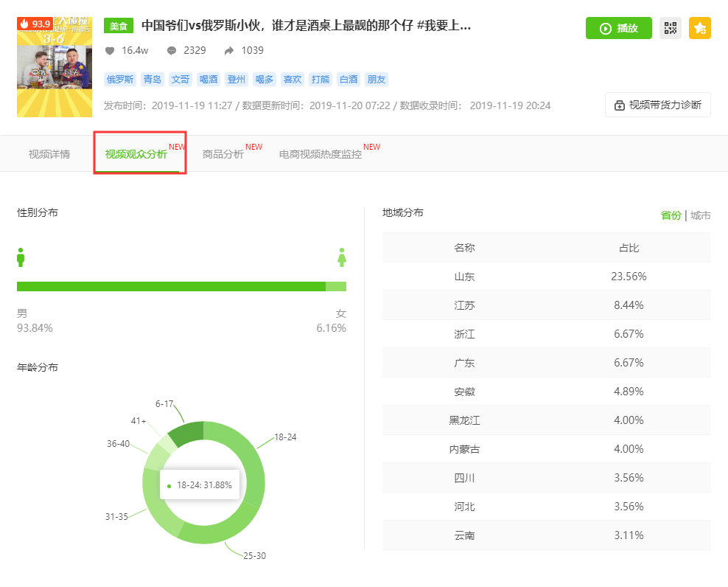Click the 俄罗斯 tag
Image resolution: width=728 pixels, height=587 pixels.
pos(120,80)
